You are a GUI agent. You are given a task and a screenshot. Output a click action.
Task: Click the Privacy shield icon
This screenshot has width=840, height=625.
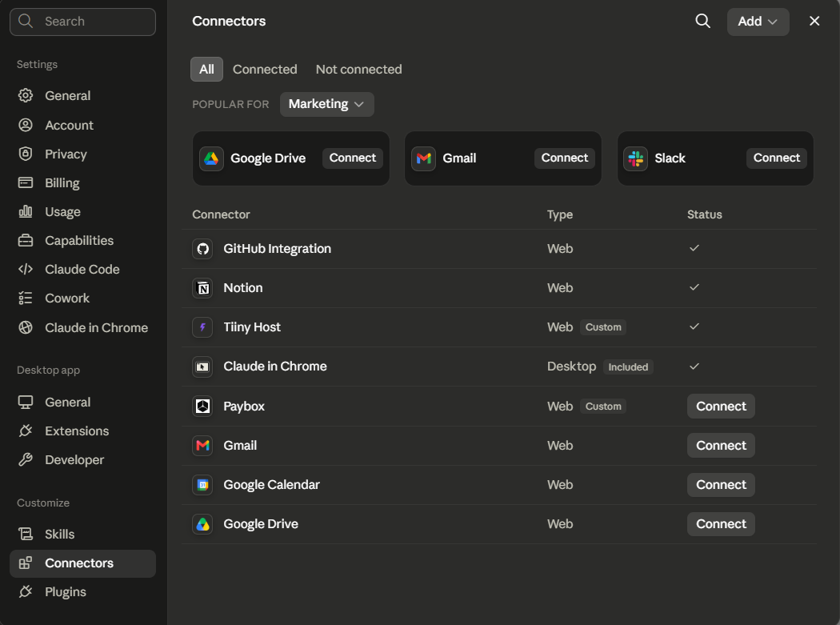click(x=25, y=154)
